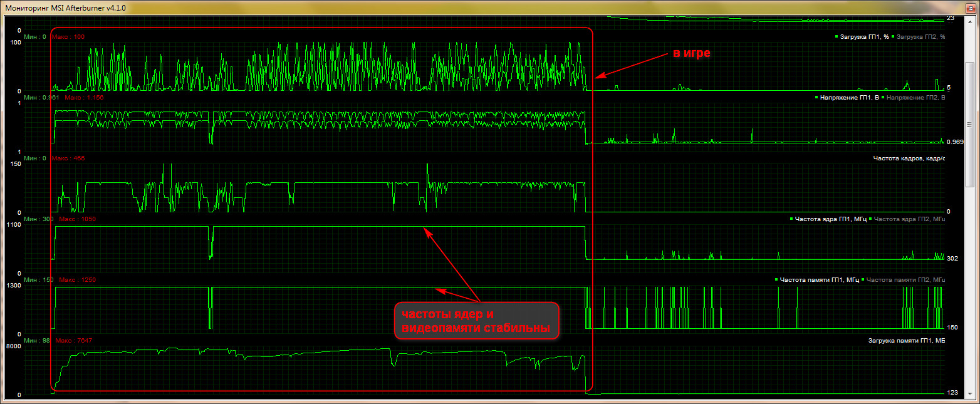Click the 'Мин : 0' text of GPU usage graph
Screen dimensions: 980x404
[x=34, y=37]
